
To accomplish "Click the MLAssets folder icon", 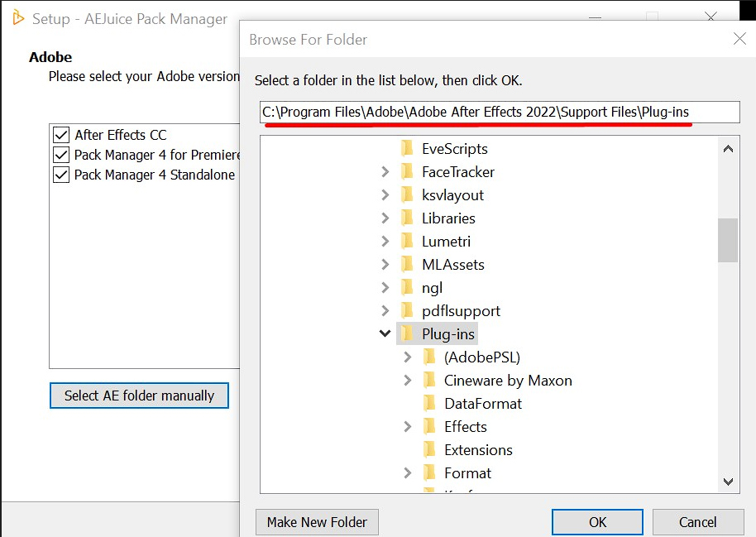I will tap(407, 265).
